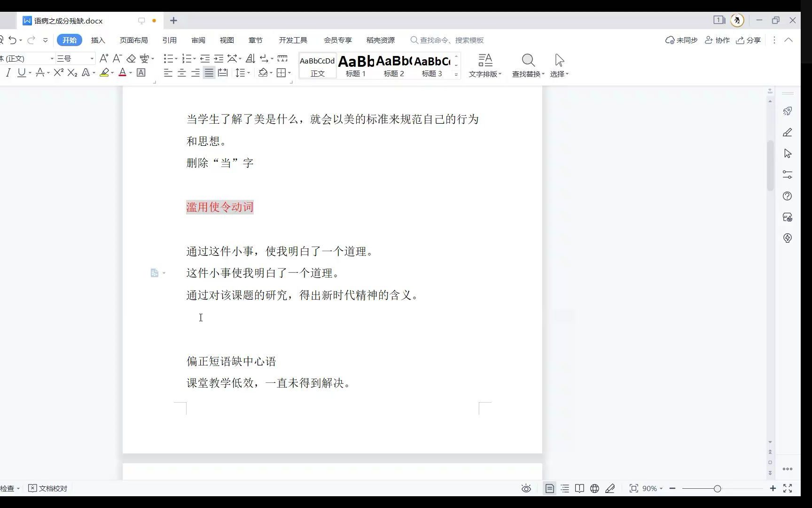Open 查找替换 tool
Image resolution: width=812 pixels, height=508 pixels.
528,65
